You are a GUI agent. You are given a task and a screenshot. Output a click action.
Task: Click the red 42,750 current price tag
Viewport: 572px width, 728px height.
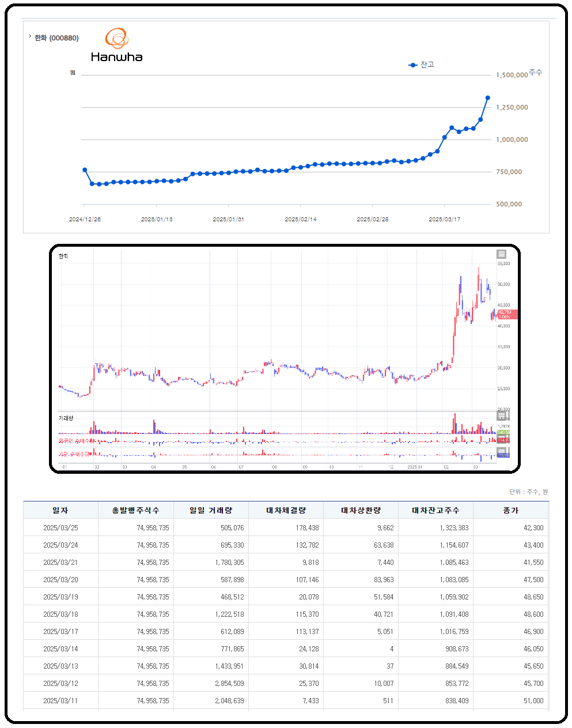coord(507,314)
